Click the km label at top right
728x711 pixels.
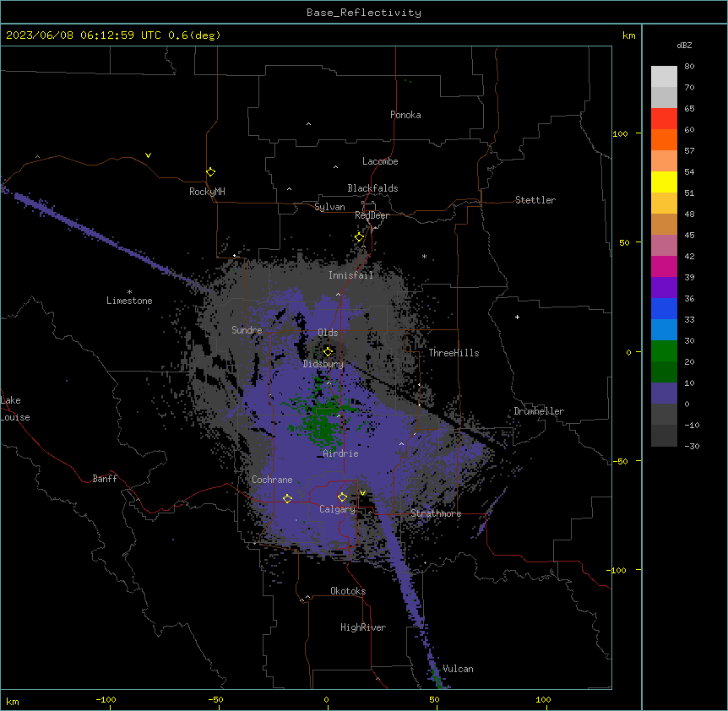point(629,35)
